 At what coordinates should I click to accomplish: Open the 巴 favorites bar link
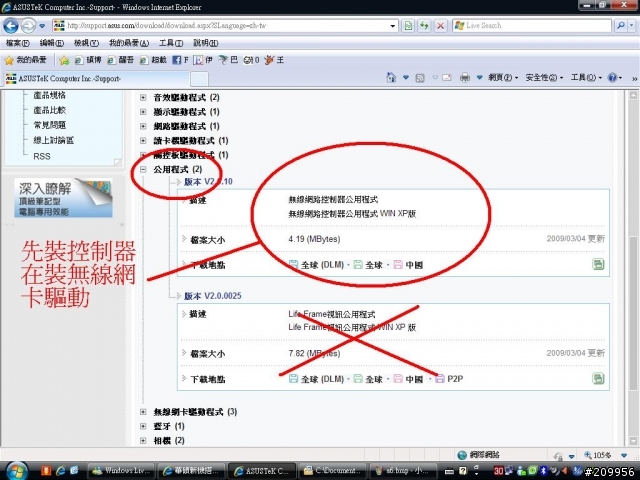tap(228, 60)
